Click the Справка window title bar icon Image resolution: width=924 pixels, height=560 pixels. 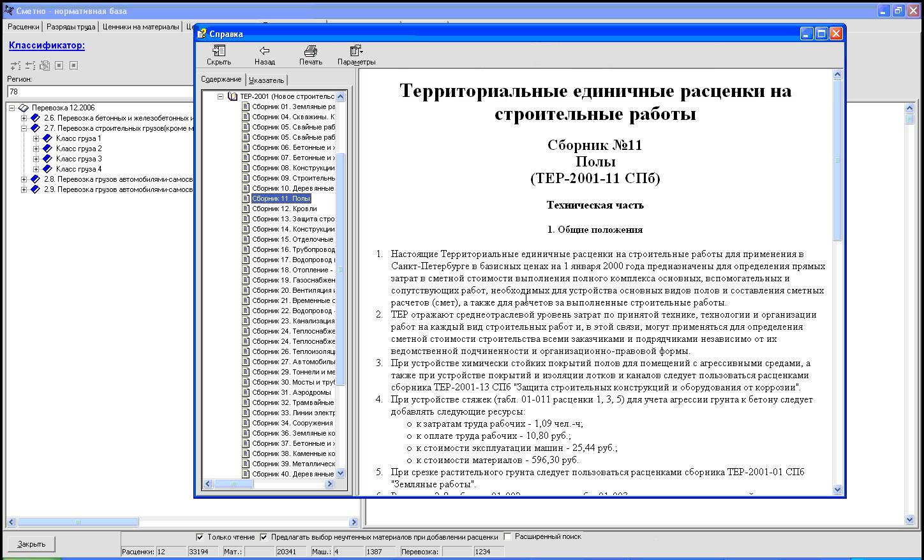pos(202,34)
